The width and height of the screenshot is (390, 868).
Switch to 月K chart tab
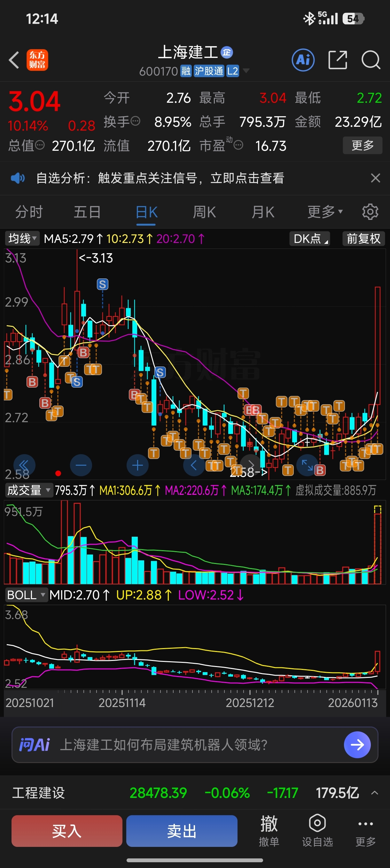point(263,212)
